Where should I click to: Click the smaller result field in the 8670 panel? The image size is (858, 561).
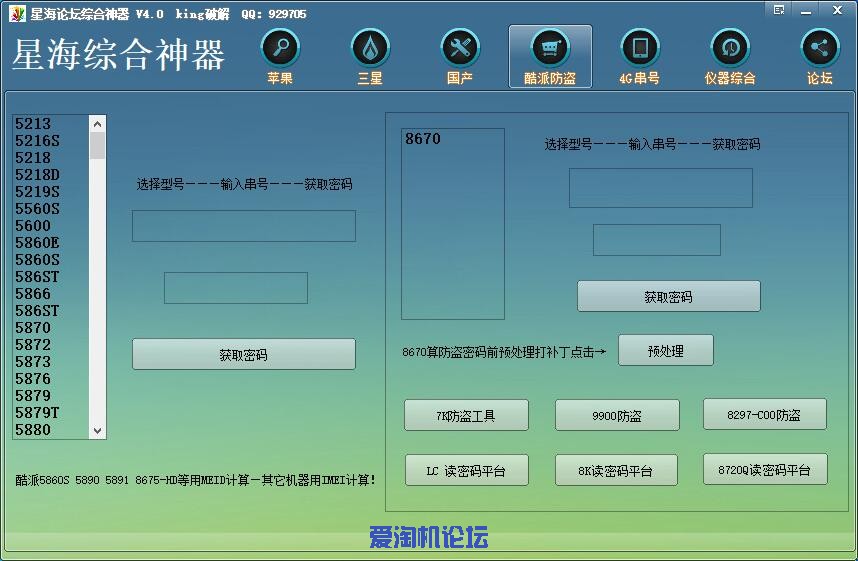[657, 240]
